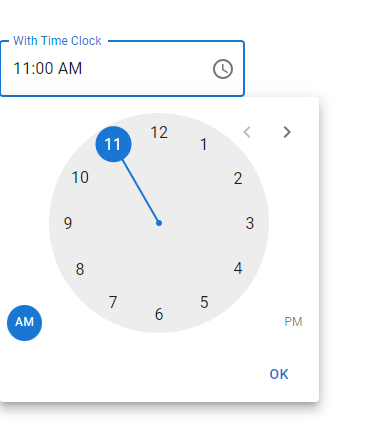This screenshot has width=375, height=438.
Task: Go to next clock view with right chevron
Action: (x=287, y=132)
